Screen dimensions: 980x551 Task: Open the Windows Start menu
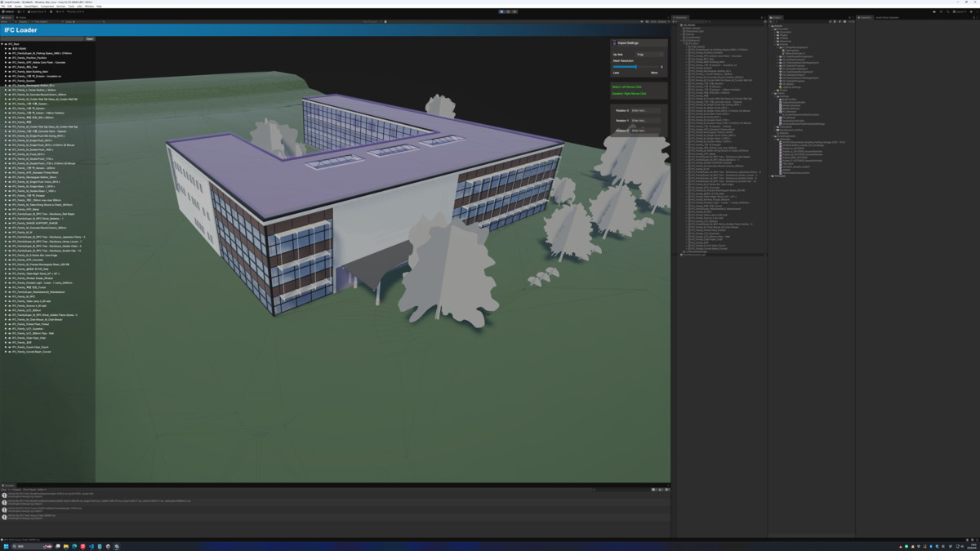pyautogui.click(x=6, y=546)
